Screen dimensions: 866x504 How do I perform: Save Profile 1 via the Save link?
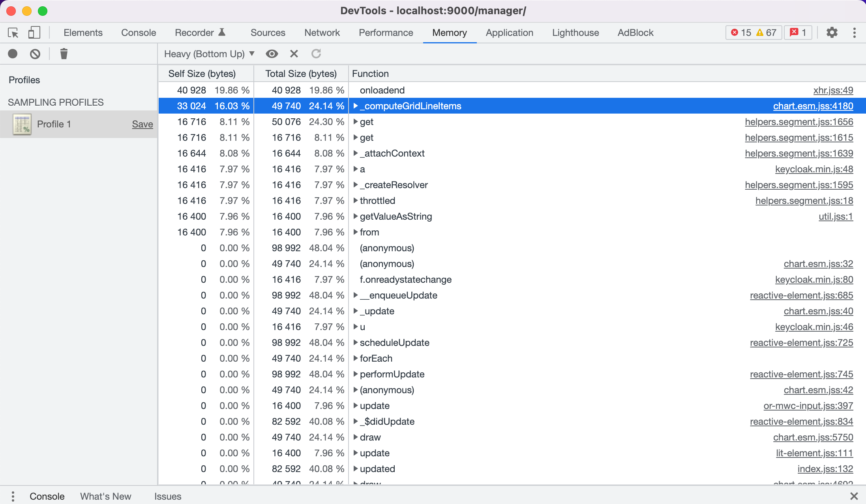(142, 124)
